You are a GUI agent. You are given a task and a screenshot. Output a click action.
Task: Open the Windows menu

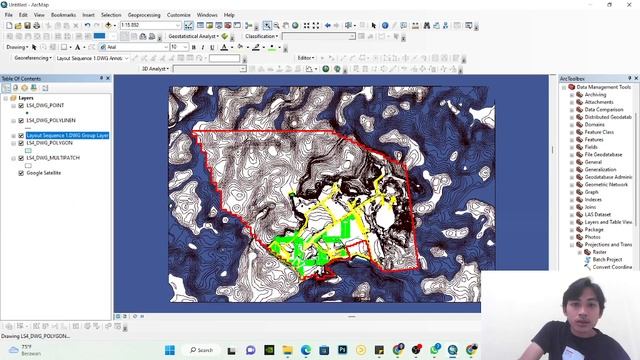pyautogui.click(x=207, y=15)
